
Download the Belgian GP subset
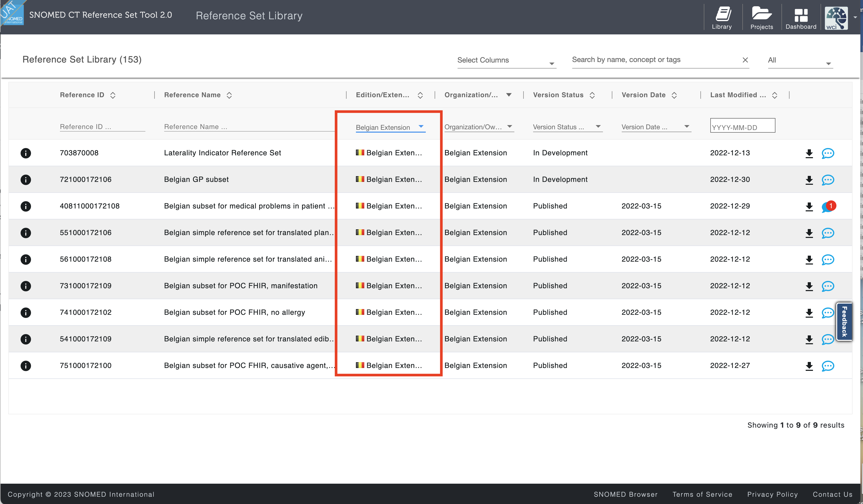click(x=809, y=180)
